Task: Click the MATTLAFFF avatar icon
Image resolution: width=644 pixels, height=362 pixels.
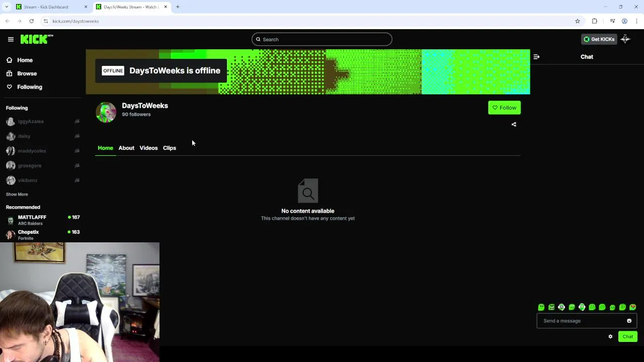Action: 11,220
